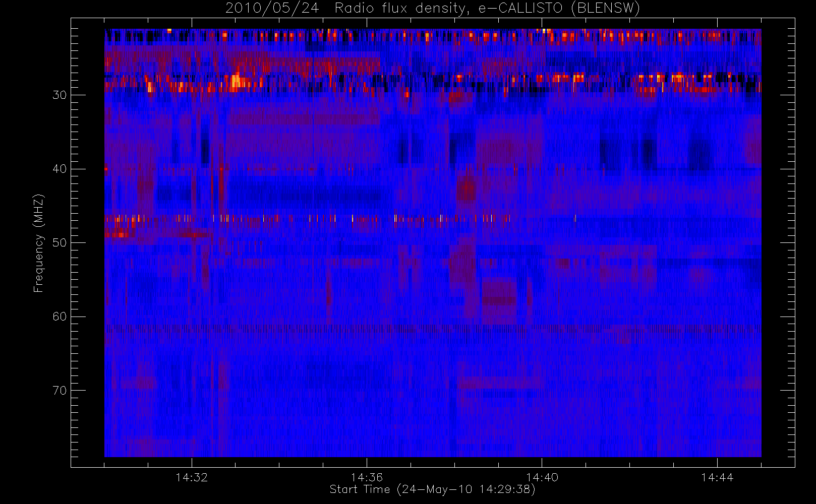Click the 'Frequency (MHZ)' axis label
This screenshot has width=816, height=504.
click(38, 243)
